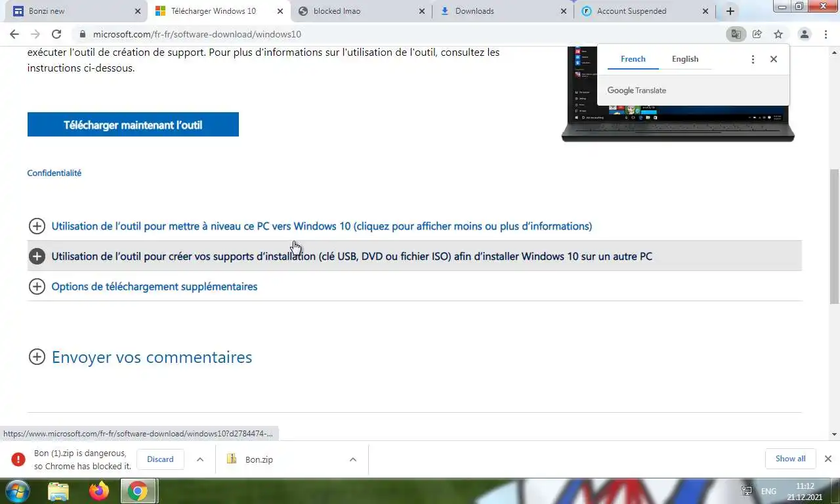
Task: Click the ENG language indicator
Action: (768, 491)
